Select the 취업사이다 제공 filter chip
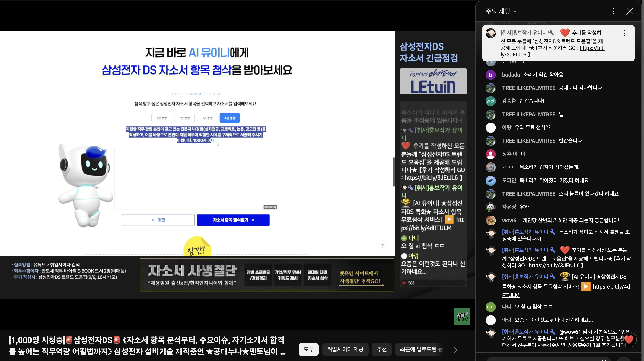 tap(345, 349)
